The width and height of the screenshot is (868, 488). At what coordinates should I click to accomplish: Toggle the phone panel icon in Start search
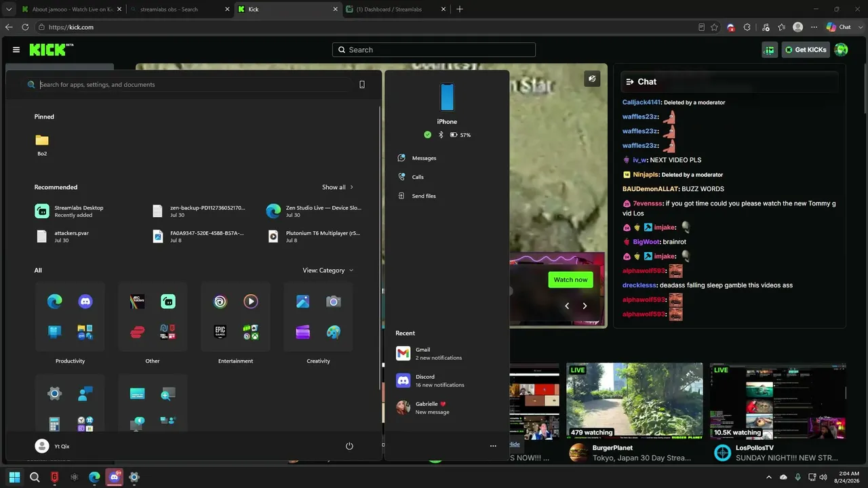tap(361, 85)
